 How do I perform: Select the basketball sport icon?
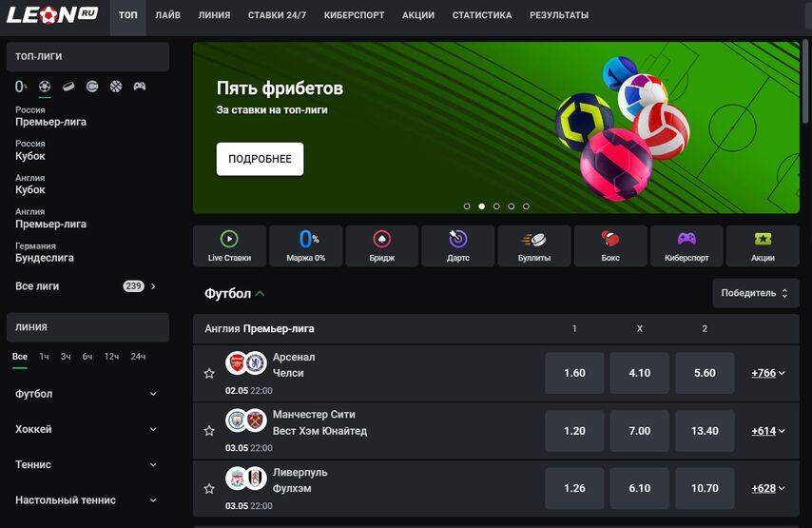click(116, 87)
